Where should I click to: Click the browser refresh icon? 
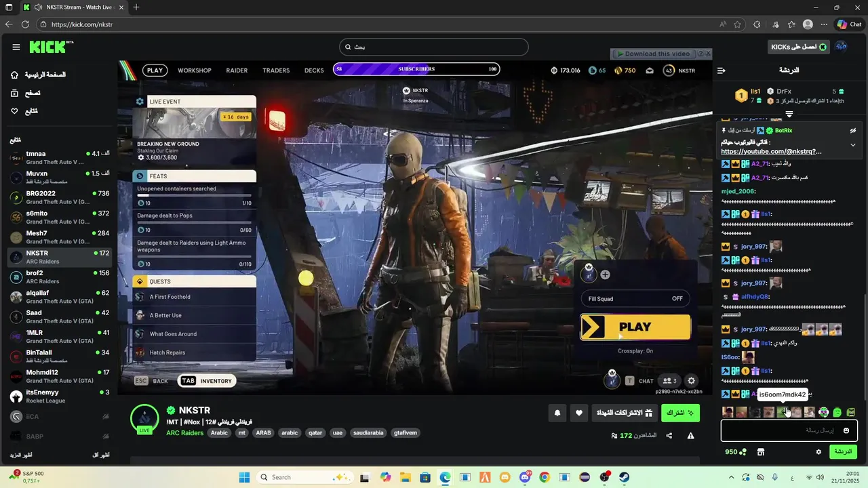tap(25, 24)
